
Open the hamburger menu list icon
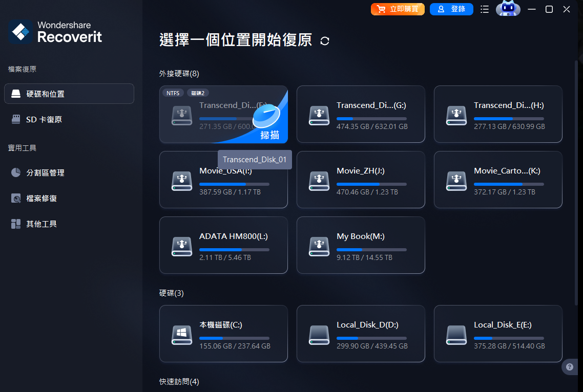485,9
